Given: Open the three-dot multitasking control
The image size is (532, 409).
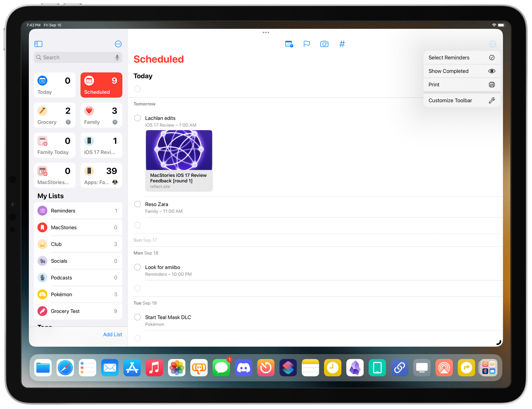Looking at the screenshot, I should [x=266, y=32].
